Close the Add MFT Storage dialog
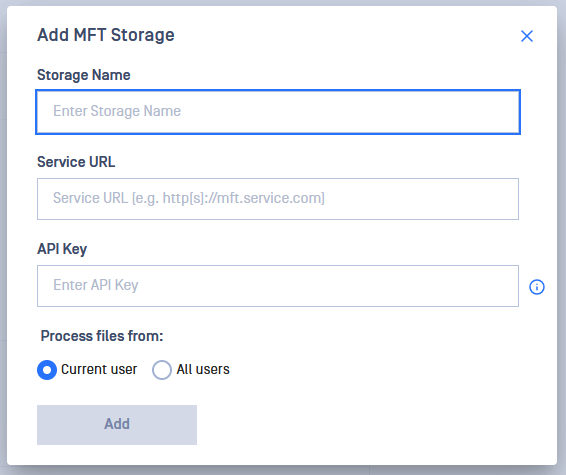Image resolution: width=566 pixels, height=475 pixels. point(527,36)
